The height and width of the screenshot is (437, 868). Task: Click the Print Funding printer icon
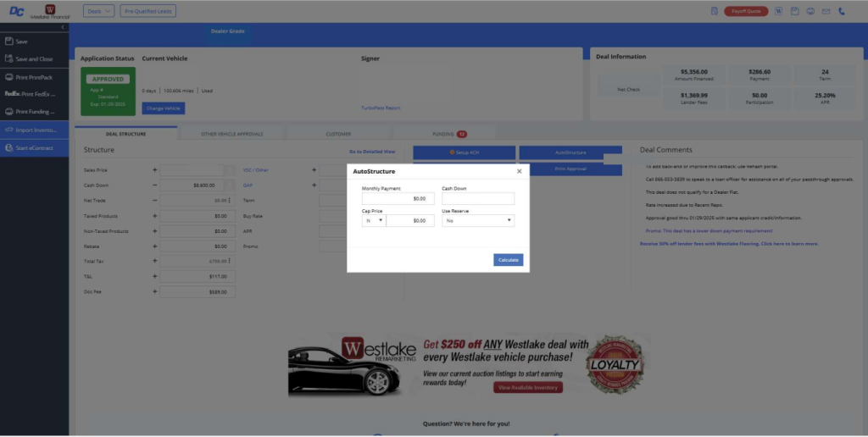click(x=8, y=112)
